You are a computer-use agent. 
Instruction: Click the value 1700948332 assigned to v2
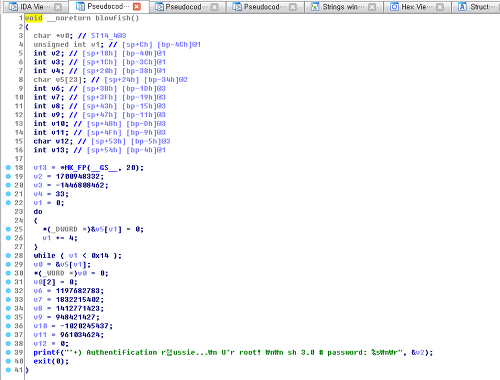pyautogui.click(x=79, y=176)
